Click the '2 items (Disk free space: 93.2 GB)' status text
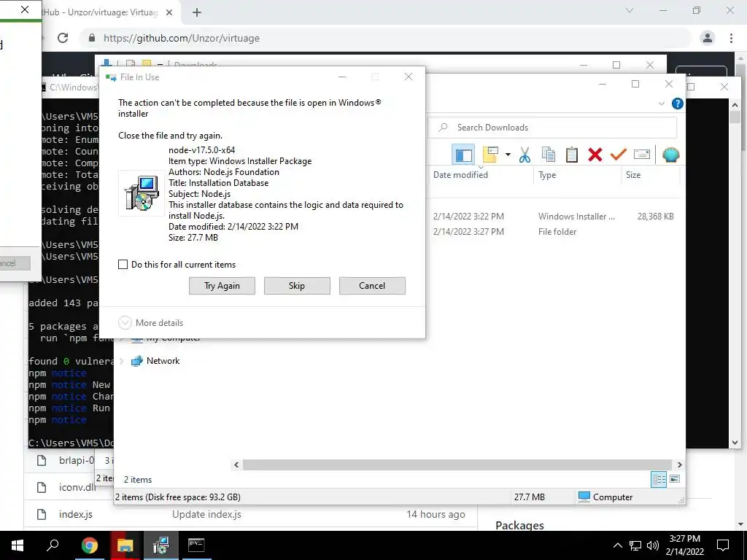 click(x=178, y=497)
